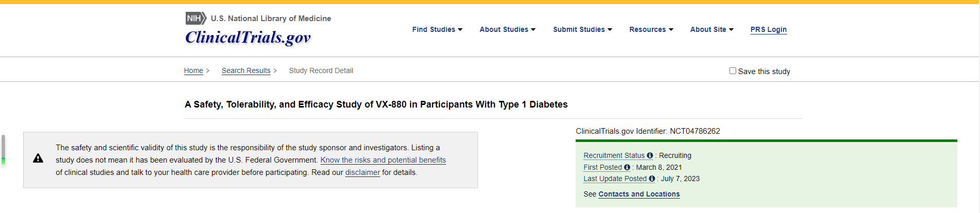Enable the Save this study checkbox
The height and width of the screenshot is (213, 980).
click(733, 71)
